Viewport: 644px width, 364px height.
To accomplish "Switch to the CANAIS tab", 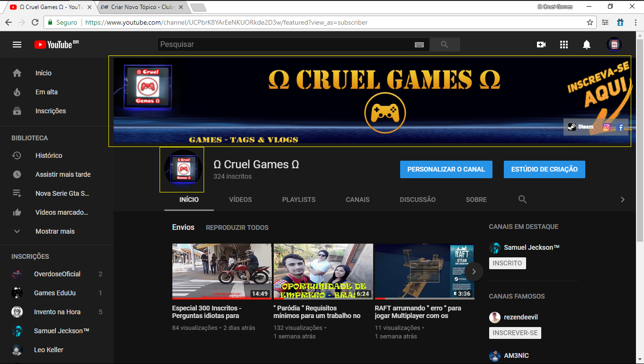I will (358, 200).
